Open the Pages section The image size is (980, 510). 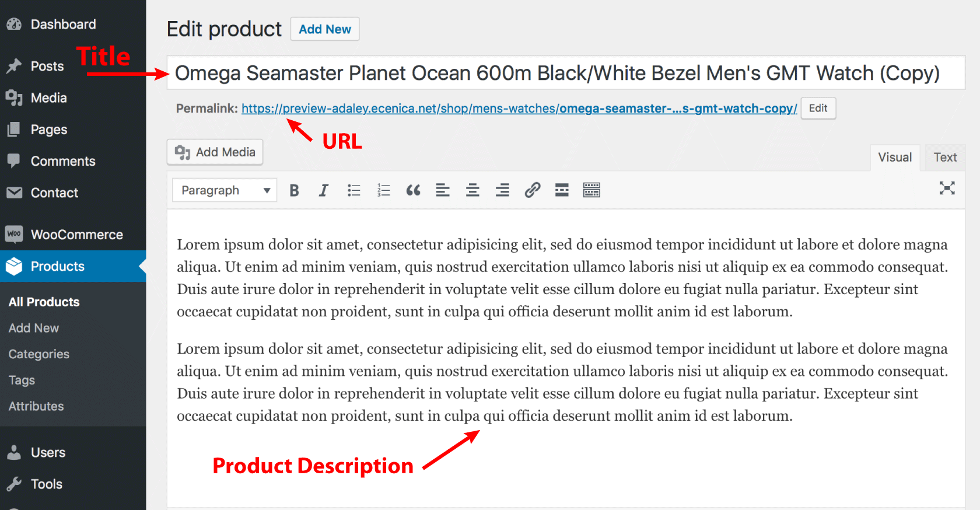[x=73, y=130]
